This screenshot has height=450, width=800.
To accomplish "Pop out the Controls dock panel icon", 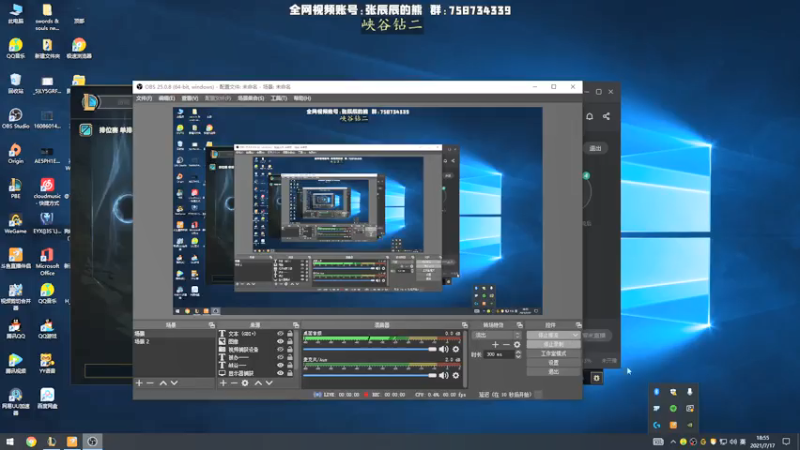I will (x=578, y=325).
